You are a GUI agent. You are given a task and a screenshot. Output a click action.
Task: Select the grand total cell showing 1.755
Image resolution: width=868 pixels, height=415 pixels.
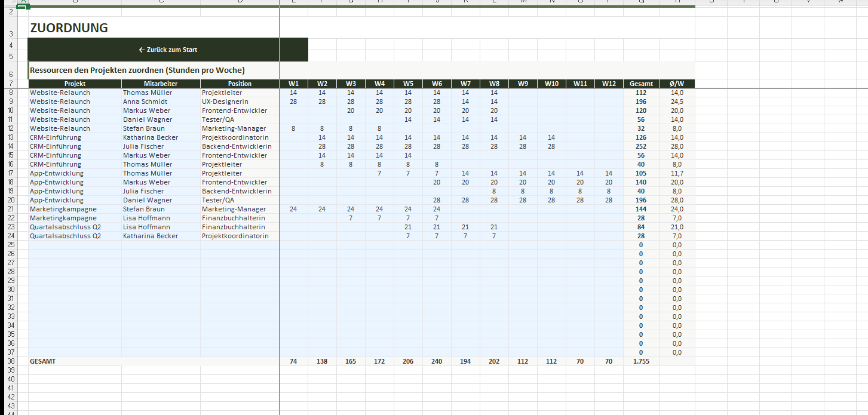point(641,361)
